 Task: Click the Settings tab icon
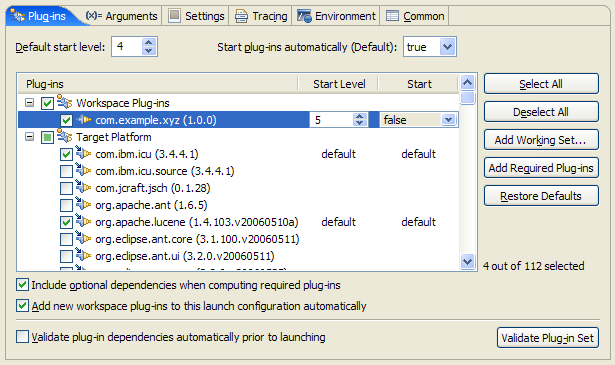tap(174, 16)
